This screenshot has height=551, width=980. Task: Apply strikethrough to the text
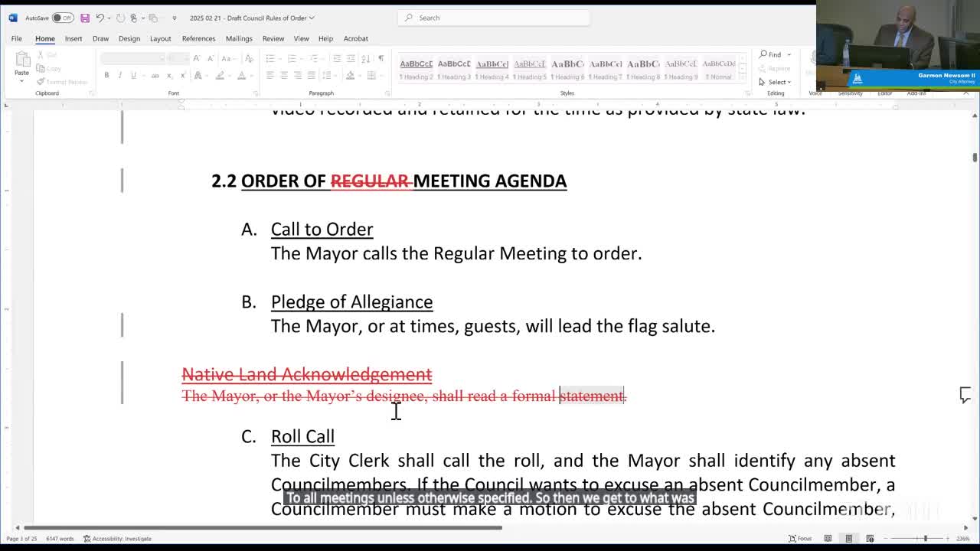pyautogui.click(x=155, y=75)
